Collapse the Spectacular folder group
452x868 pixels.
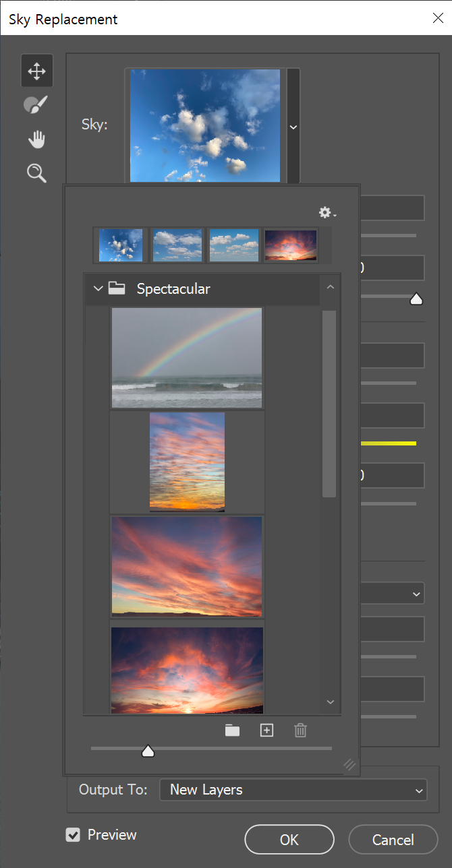pyautogui.click(x=98, y=288)
